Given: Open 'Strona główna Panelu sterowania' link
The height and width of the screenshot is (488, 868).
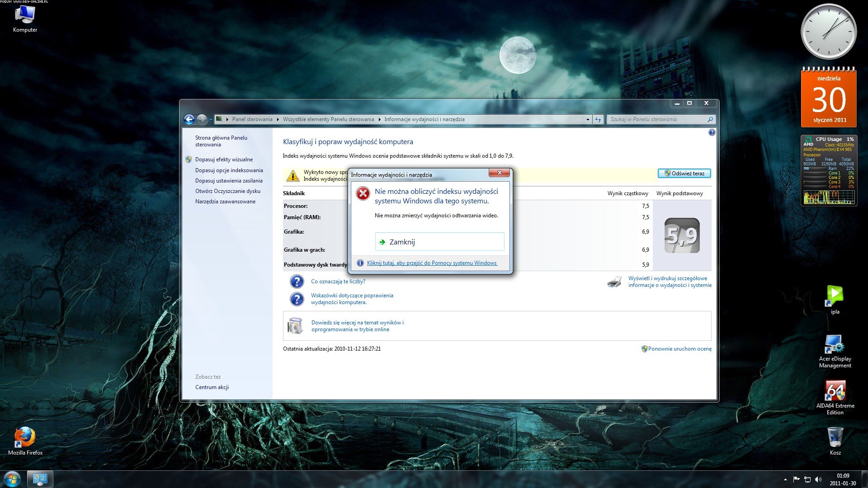Looking at the screenshot, I should pyautogui.click(x=221, y=141).
